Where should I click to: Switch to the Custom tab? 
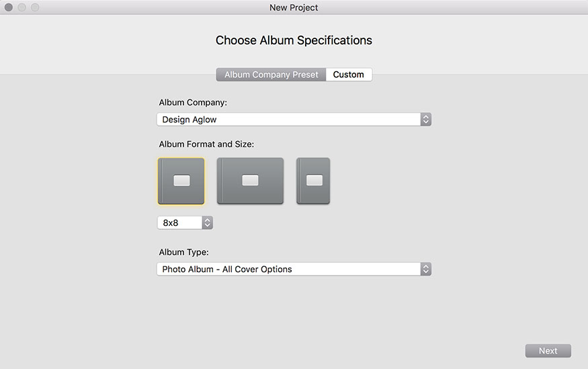tap(349, 75)
